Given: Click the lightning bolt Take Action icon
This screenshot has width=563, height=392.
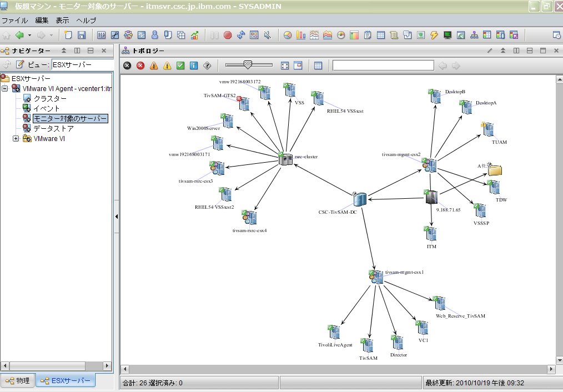Looking at the screenshot, I should 434,35.
